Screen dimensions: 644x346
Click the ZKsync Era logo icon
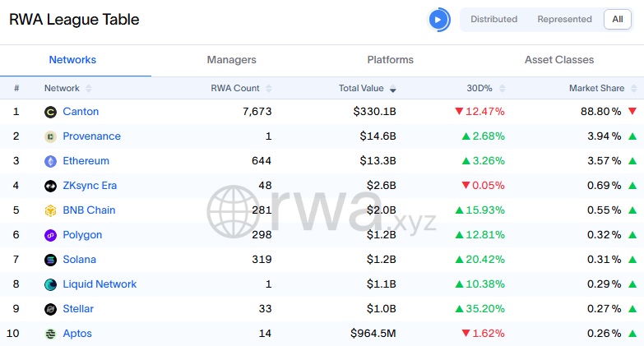click(50, 186)
